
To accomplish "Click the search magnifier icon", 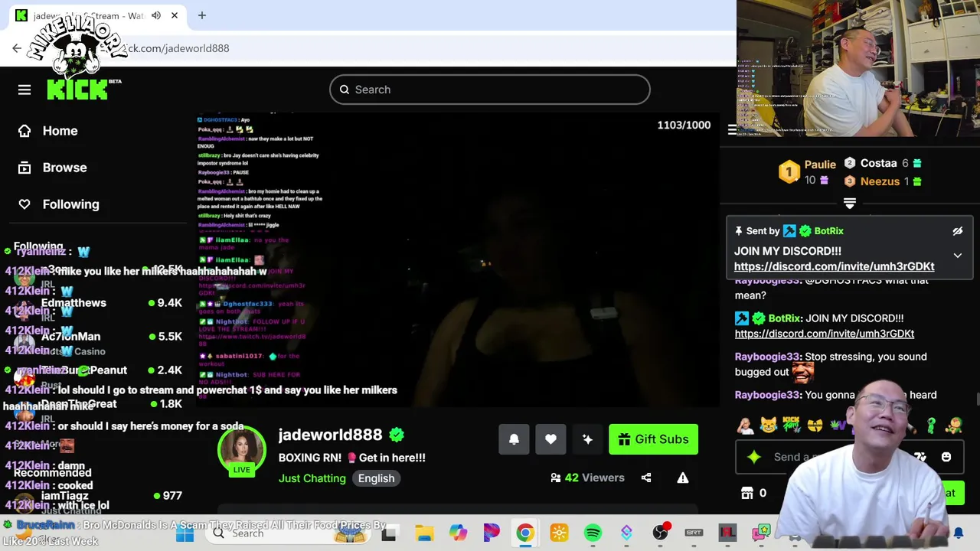I will click(345, 90).
